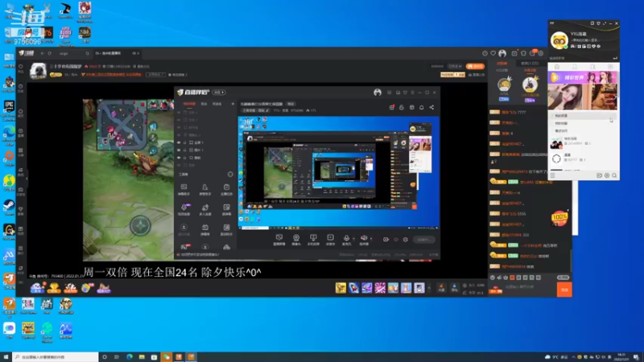The height and width of the screenshot is (362, 644).
Task: Click the orange send button in Douyu chat
Action: click(x=564, y=290)
